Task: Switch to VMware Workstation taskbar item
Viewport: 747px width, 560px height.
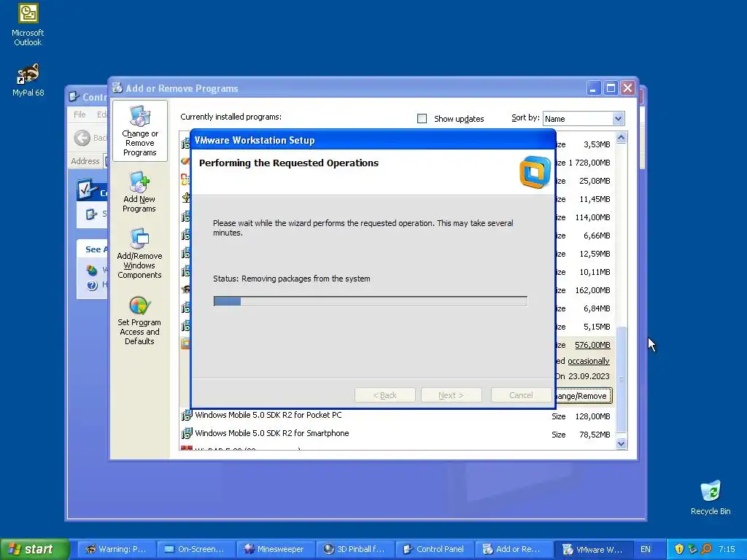Action: (x=594, y=549)
